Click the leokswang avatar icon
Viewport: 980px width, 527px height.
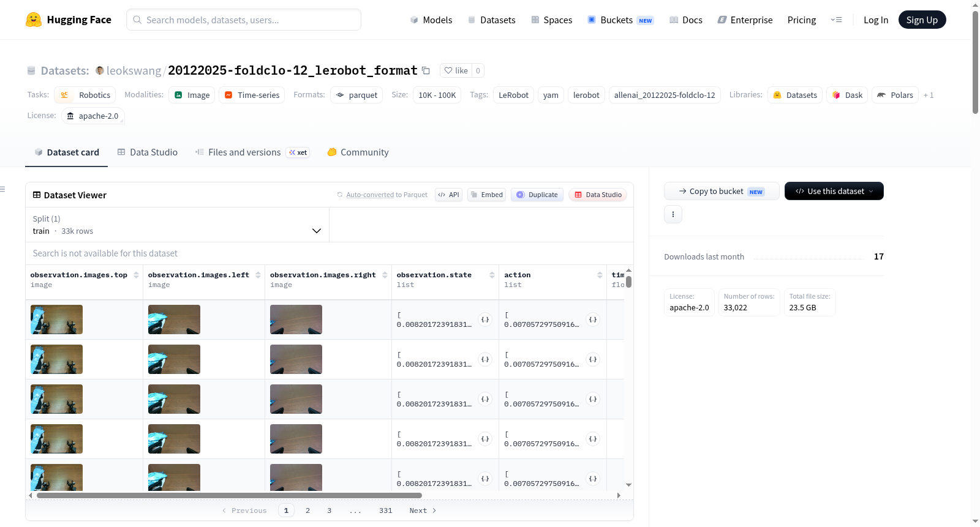coord(100,70)
